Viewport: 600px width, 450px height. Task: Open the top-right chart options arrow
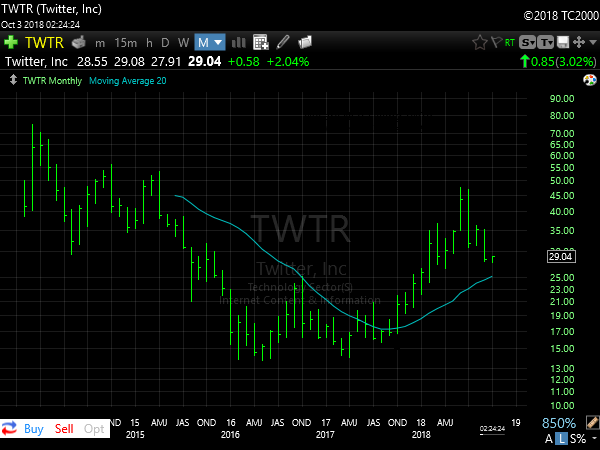593,42
